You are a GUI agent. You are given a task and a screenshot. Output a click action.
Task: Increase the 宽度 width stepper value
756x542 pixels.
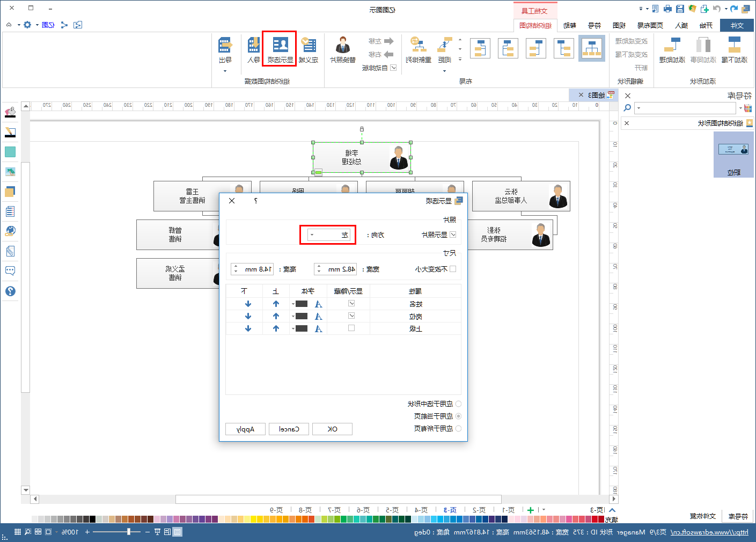pos(319,266)
